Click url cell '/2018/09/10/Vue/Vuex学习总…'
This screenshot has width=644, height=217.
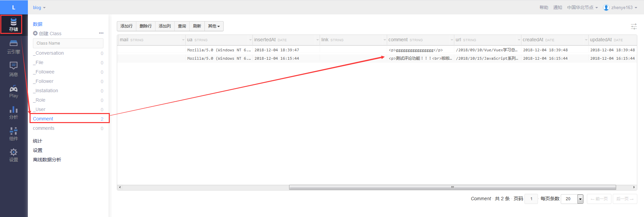point(488,50)
